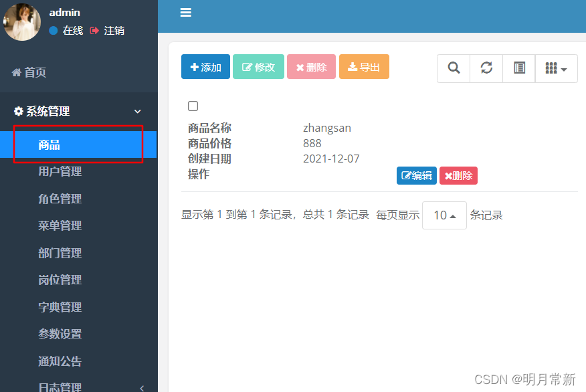Click the 在线 online status
The image size is (586, 392).
click(66, 31)
